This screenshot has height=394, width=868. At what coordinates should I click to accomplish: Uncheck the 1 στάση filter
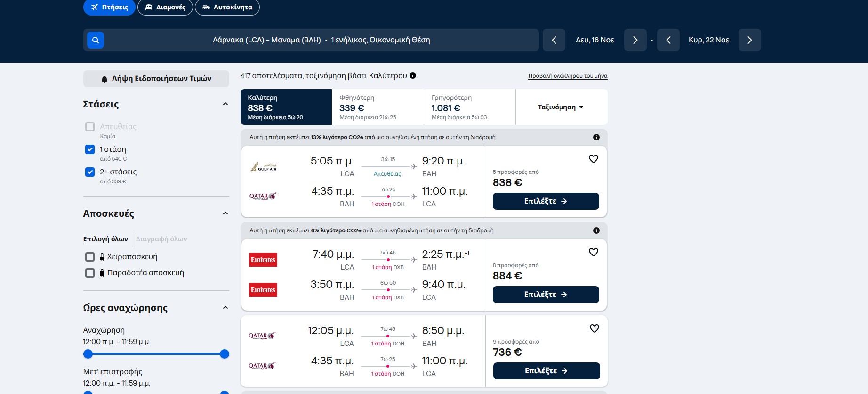pyautogui.click(x=90, y=149)
